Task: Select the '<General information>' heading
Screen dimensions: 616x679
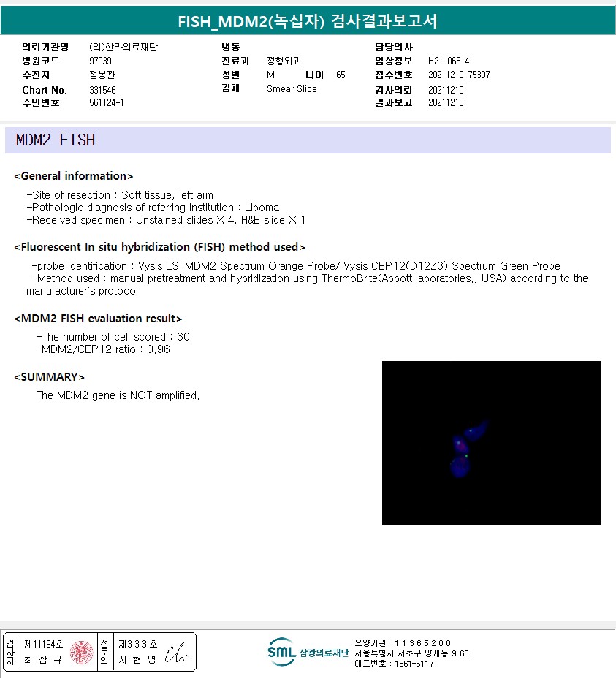Action: pos(74,176)
